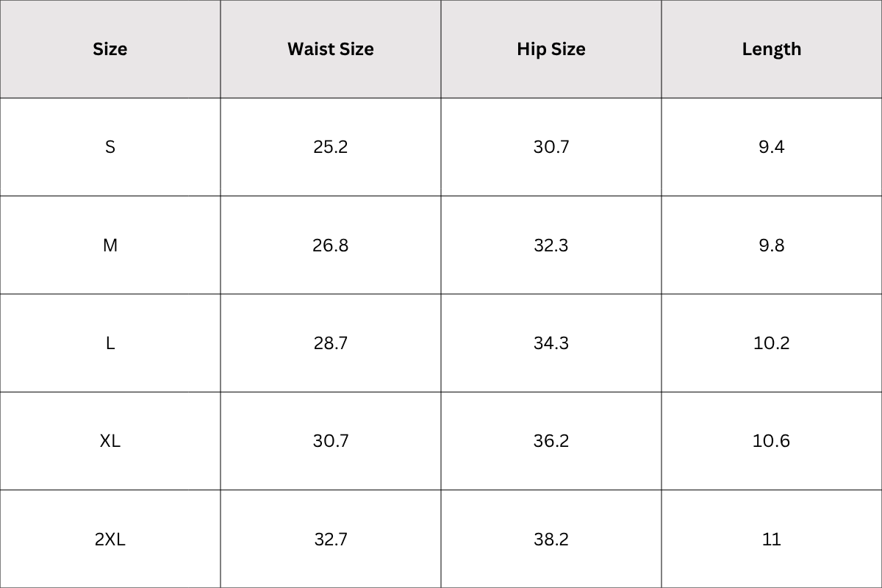Select the XL size cell
Image resolution: width=882 pixels, height=588 pixels.
110,441
